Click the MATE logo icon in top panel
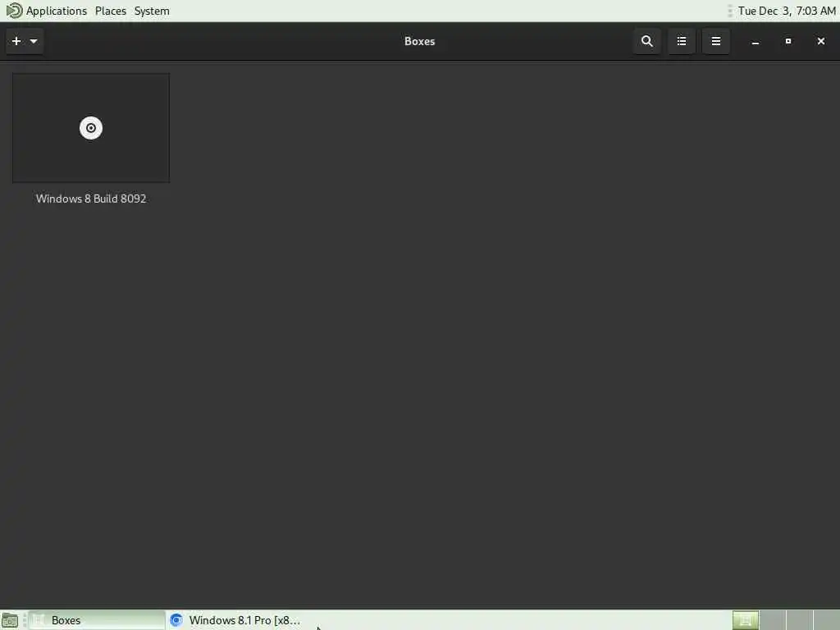The height and width of the screenshot is (630, 840). [x=13, y=11]
